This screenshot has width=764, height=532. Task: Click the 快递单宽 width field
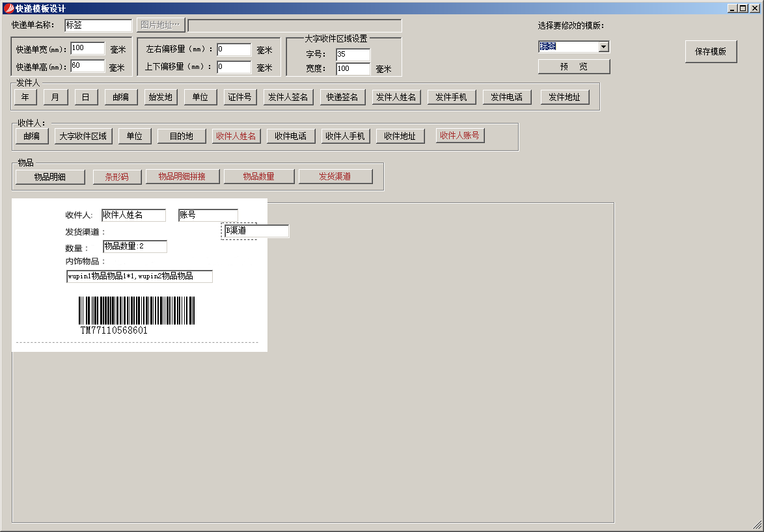pyautogui.click(x=87, y=48)
